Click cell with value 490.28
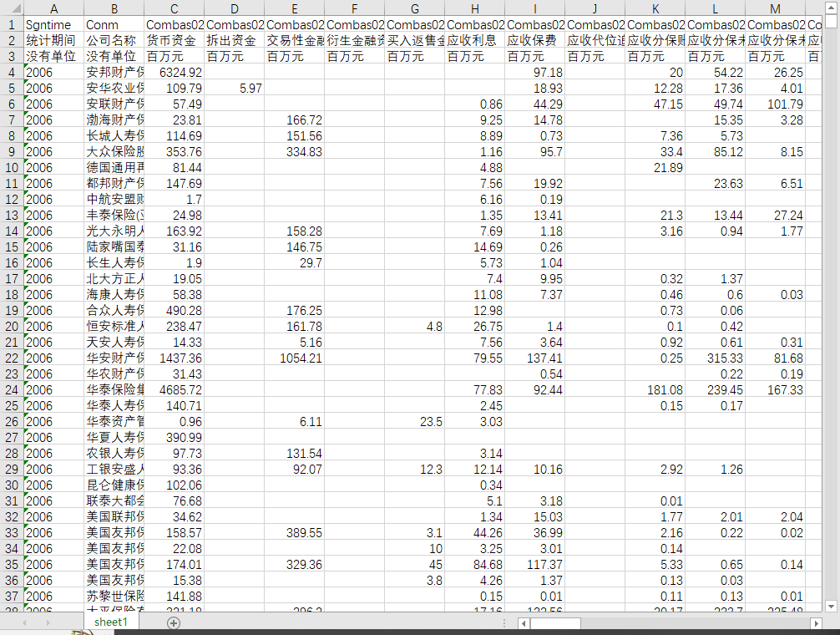The image size is (840, 635). click(x=175, y=310)
